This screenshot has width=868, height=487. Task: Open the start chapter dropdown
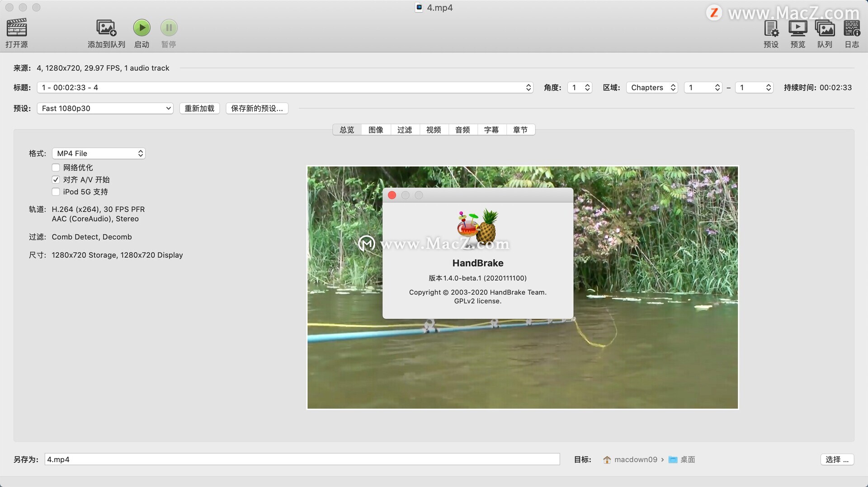coord(703,87)
